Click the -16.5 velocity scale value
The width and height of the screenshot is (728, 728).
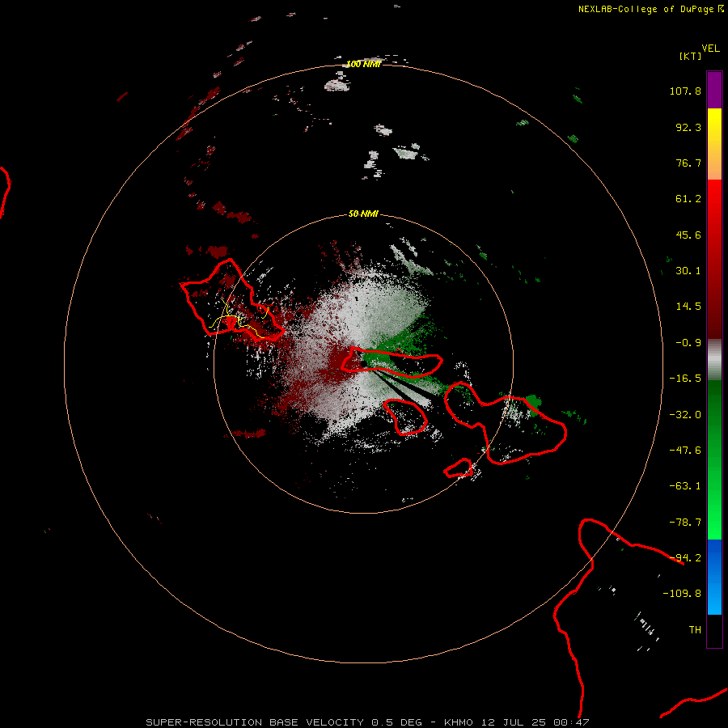685,379
